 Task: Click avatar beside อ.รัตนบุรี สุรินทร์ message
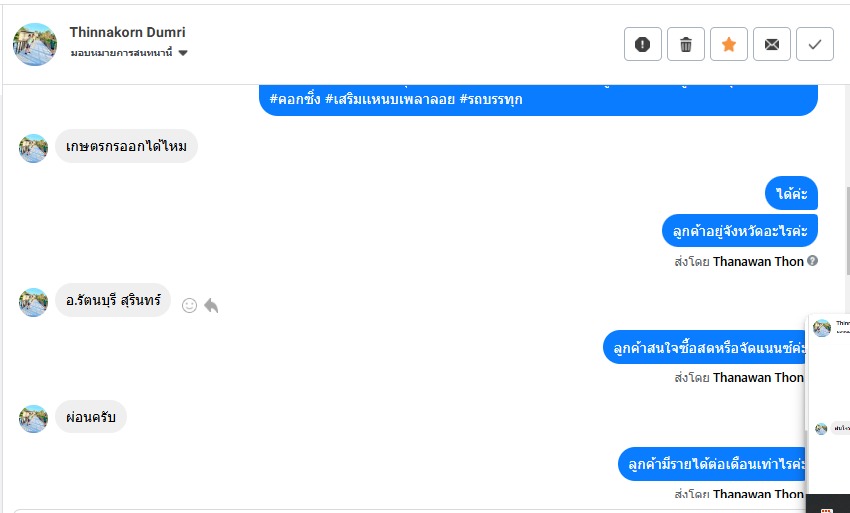pyautogui.click(x=33, y=301)
